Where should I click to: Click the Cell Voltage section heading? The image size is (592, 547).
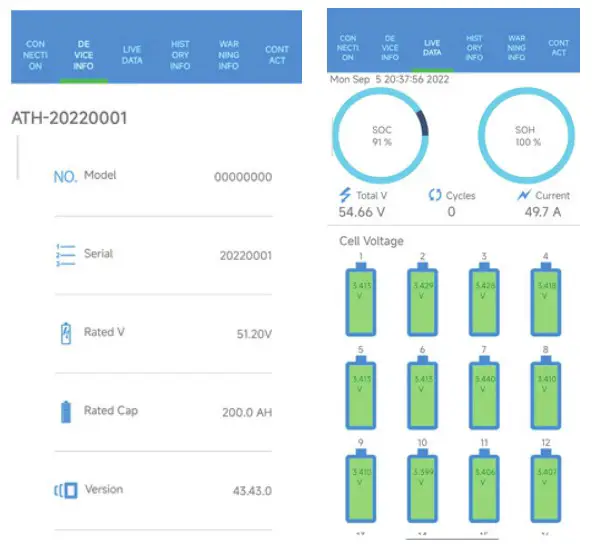371,241
